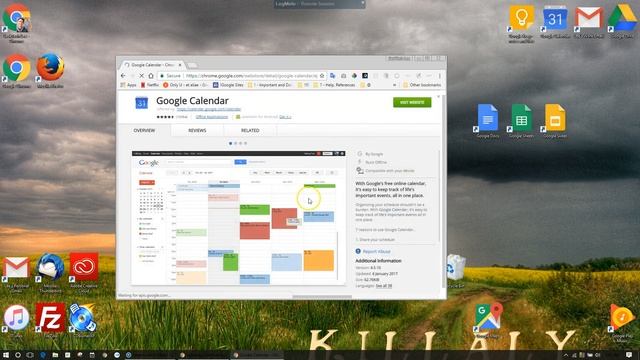This screenshot has height=360, width=640.
Task: Show hidden system tray icons chevron
Action: 566,355
